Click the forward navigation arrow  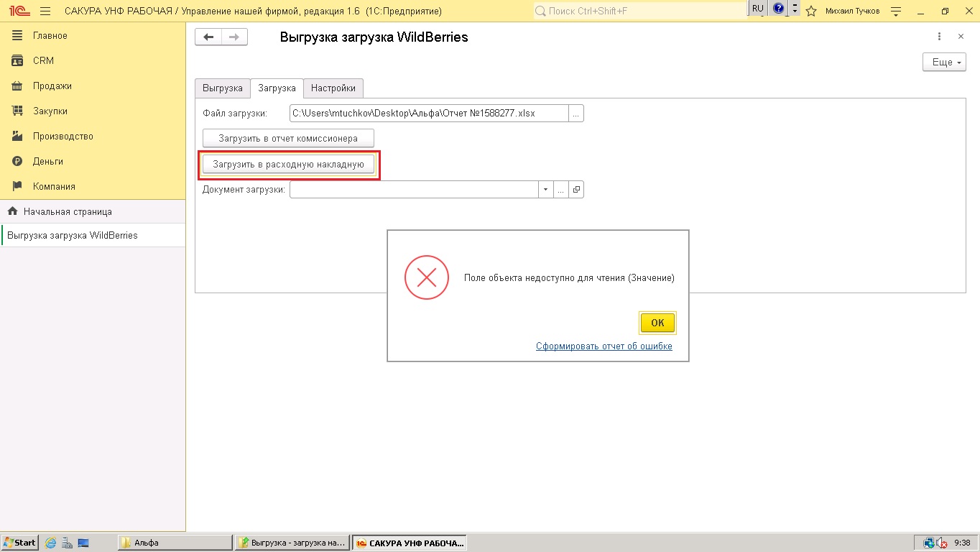click(x=234, y=37)
